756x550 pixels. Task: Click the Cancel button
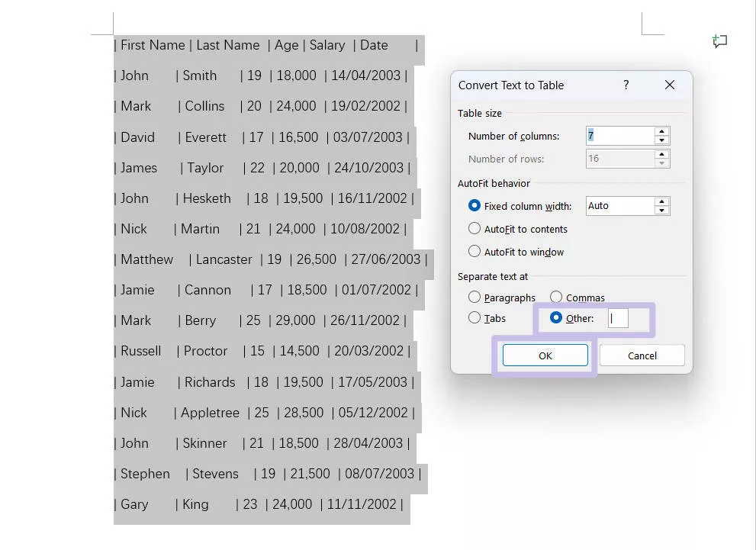click(x=642, y=355)
